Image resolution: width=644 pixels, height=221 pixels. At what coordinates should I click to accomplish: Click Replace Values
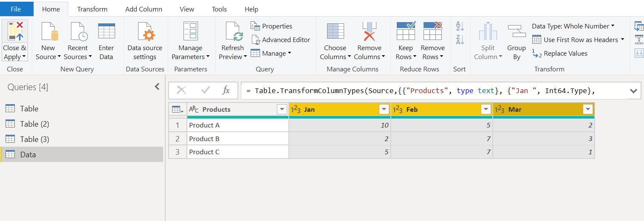coord(559,54)
